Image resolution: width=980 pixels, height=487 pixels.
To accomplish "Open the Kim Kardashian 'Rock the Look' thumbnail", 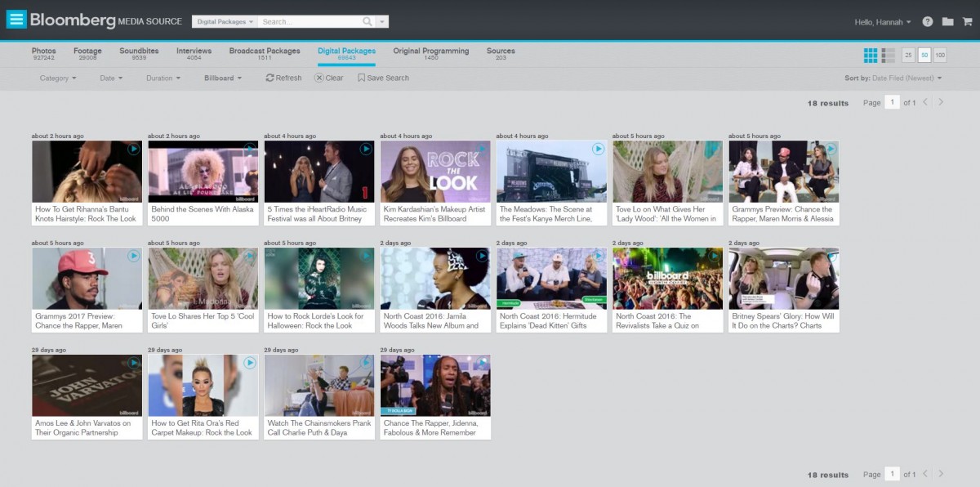I will click(x=435, y=172).
